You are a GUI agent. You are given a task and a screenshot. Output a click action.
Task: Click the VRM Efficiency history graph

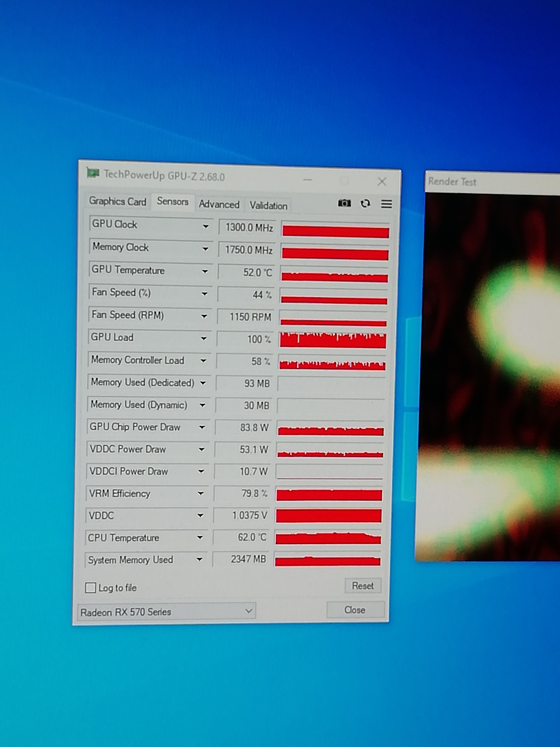(x=330, y=494)
